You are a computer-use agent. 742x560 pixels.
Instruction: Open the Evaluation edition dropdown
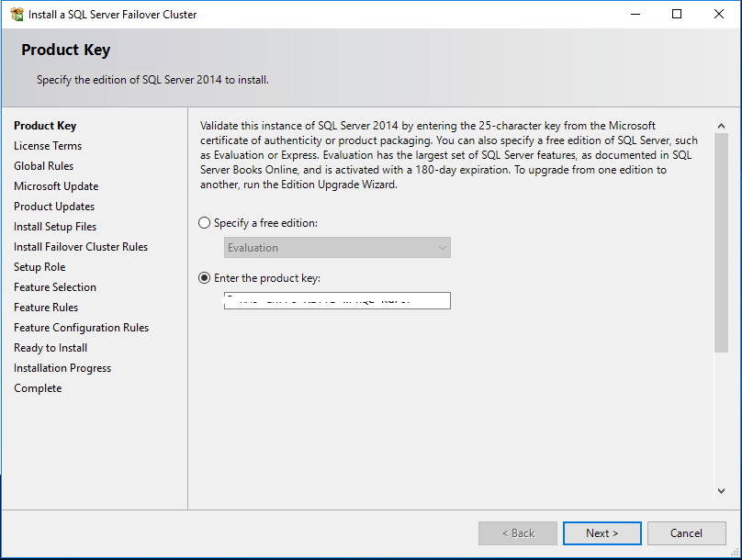point(337,247)
